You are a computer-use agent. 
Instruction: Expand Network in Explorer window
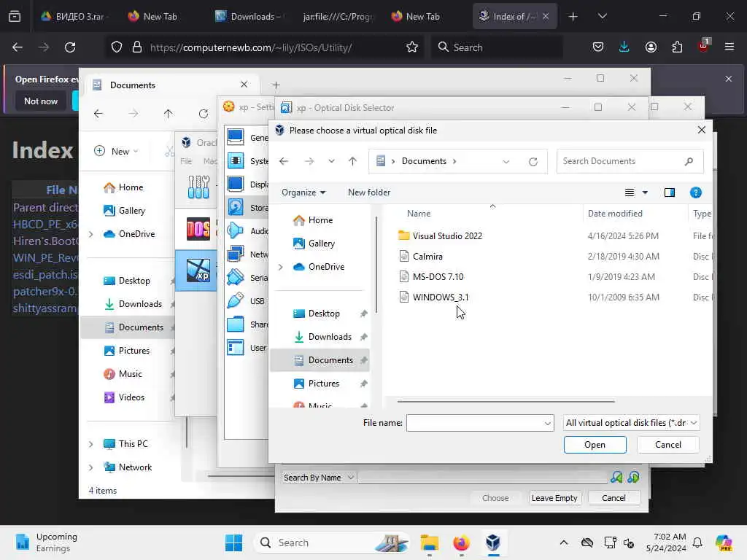[x=91, y=467]
